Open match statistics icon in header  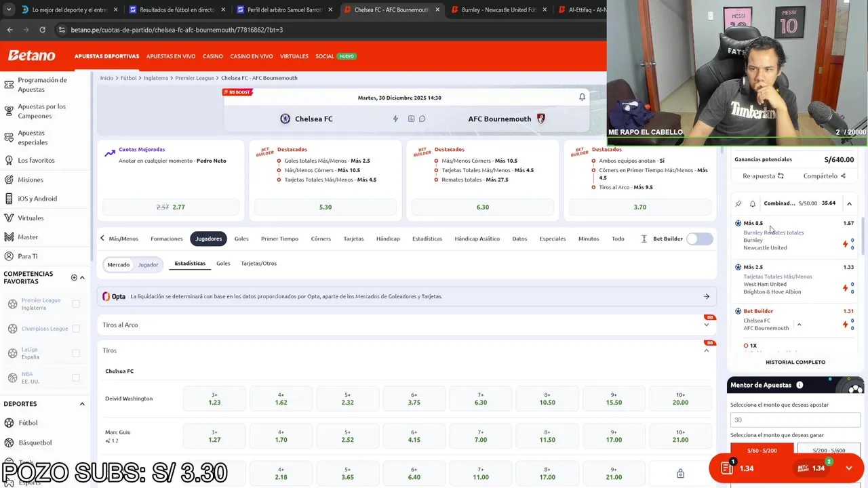411,119
